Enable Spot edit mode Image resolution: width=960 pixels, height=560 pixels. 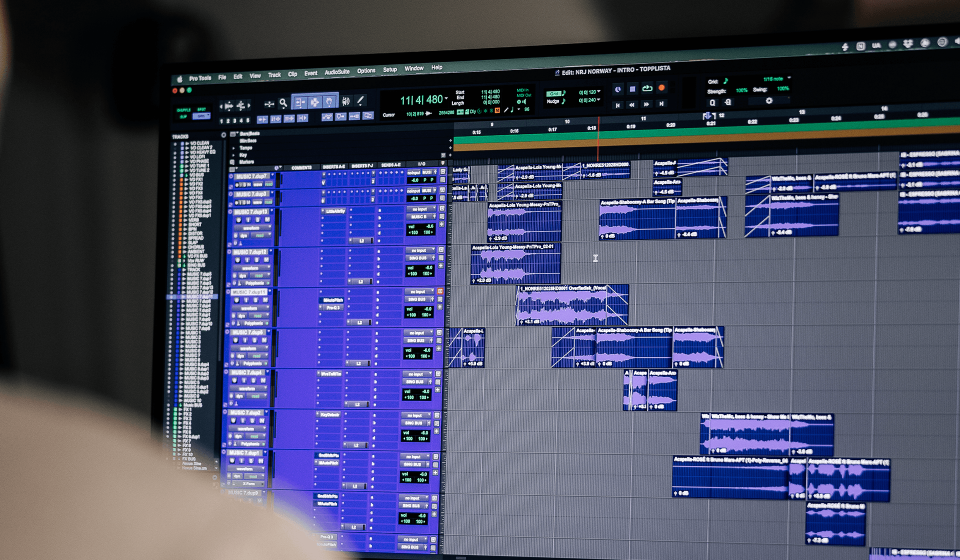pos(201,109)
